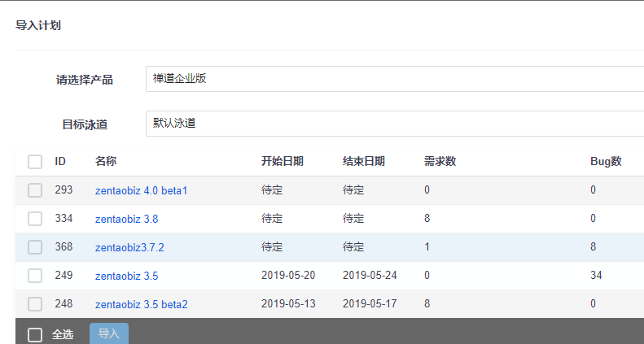The width and height of the screenshot is (644, 344).
Task: Open plan link zentaobiz 3.8
Action: coord(126,219)
